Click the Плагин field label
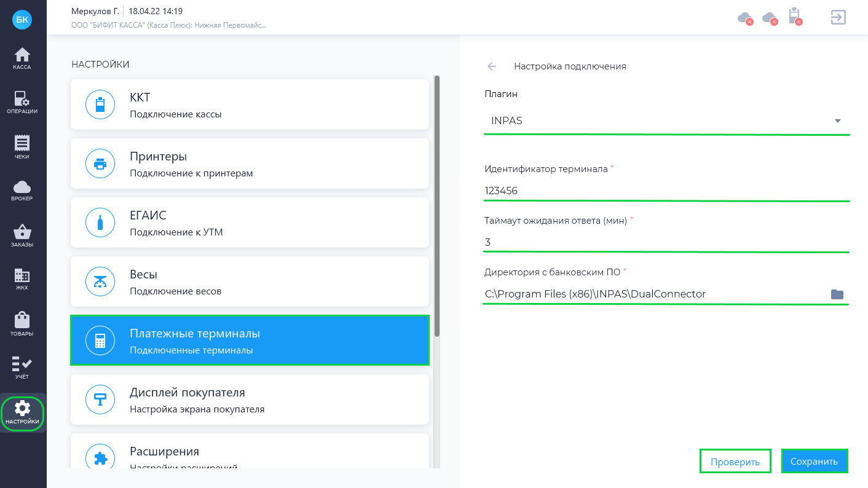Image resolution: width=868 pixels, height=488 pixels. tap(501, 94)
